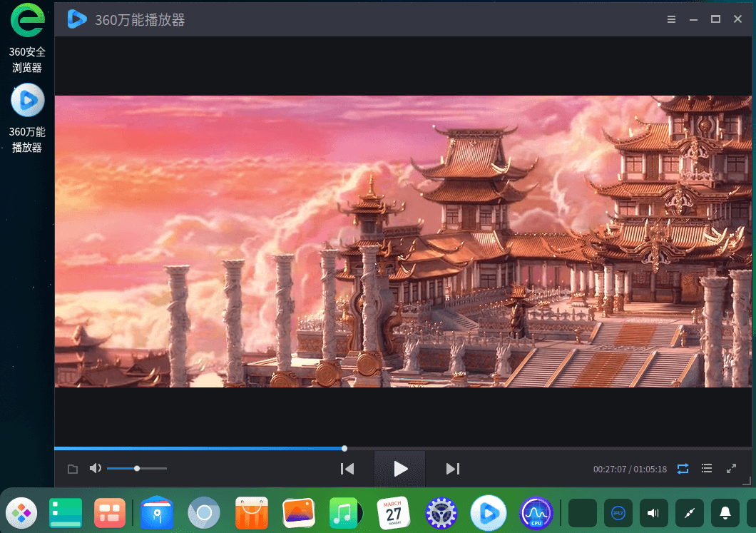Open file via folder icon
The image size is (756, 533).
[x=73, y=469]
